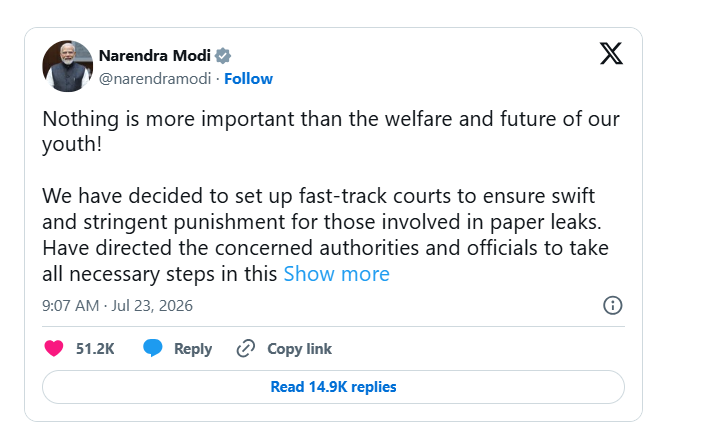Click the 51.2K likes count
720x442 pixels.
pos(95,349)
